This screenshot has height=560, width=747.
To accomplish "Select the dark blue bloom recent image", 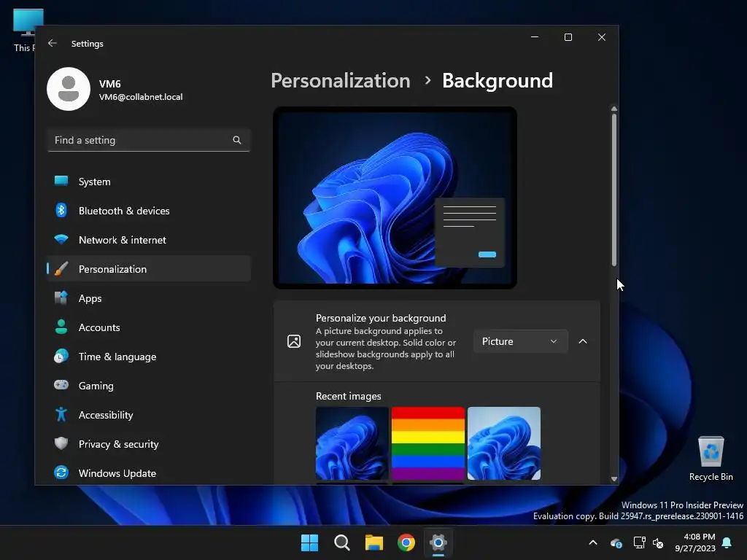I will [352, 443].
